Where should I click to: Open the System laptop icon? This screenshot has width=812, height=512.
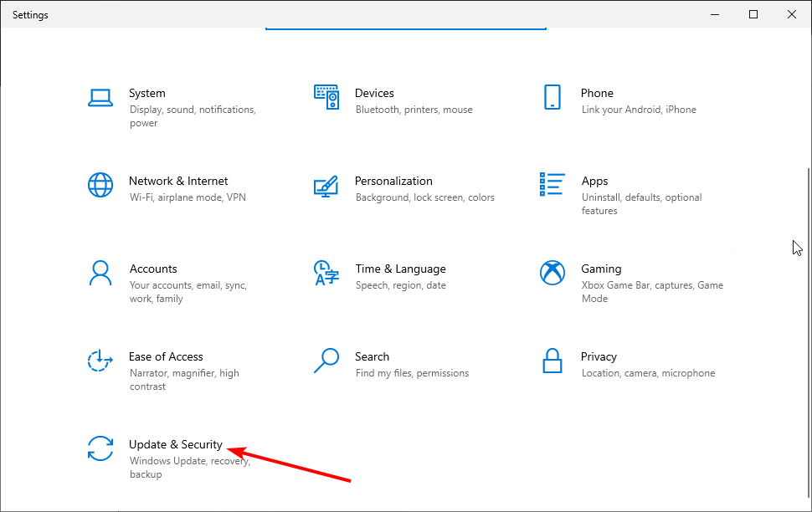click(100, 97)
